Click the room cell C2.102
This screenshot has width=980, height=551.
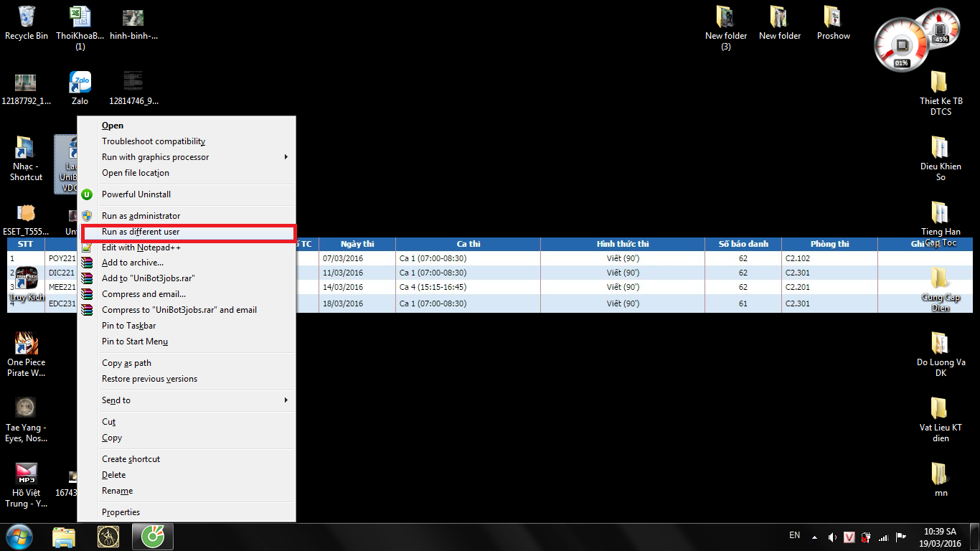pos(829,258)
